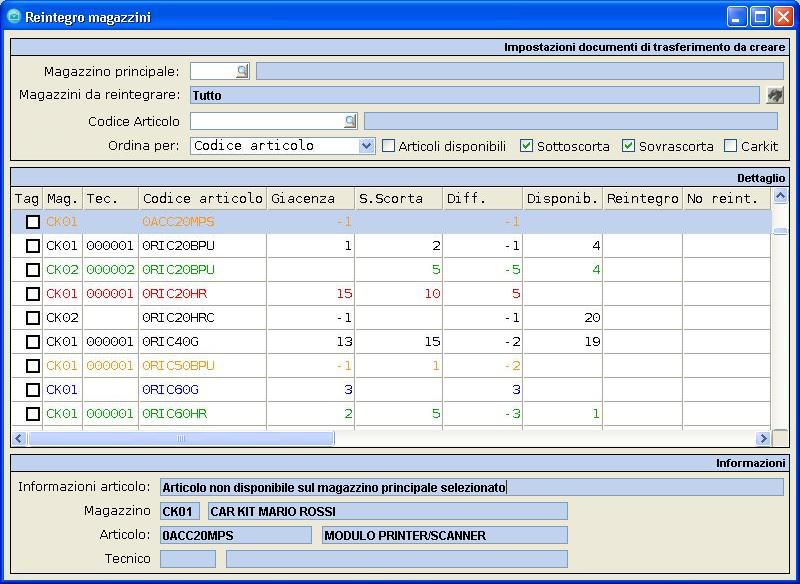Screen dimensions: 800x584
Task: Uncheck the Sottoscorta filter
Action: (526, 146)
